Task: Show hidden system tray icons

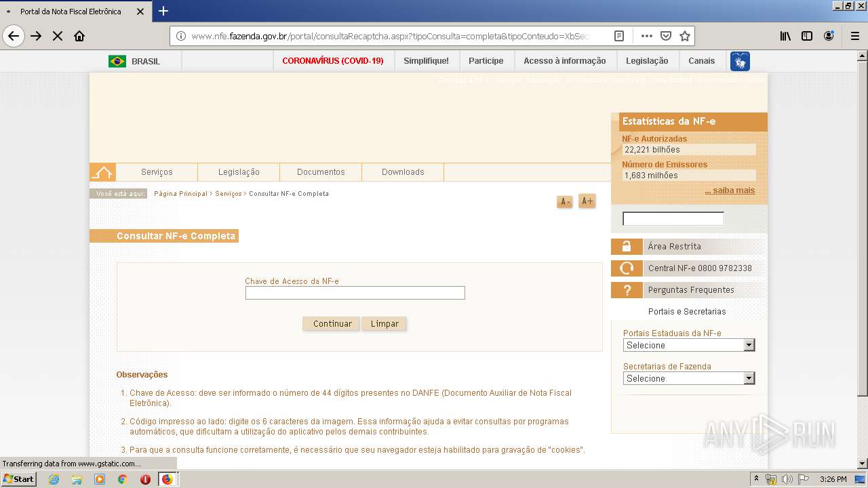Action: point(756,479)
